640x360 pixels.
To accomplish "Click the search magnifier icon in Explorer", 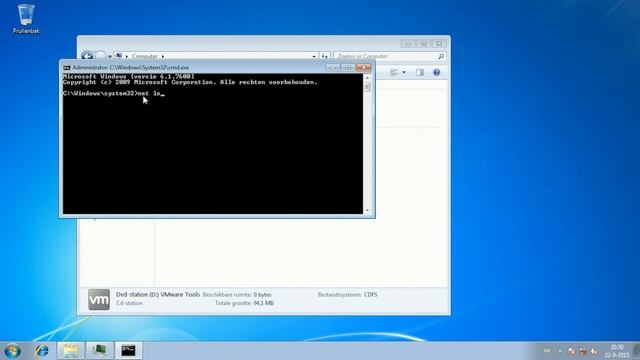I will tap(441, 56).
